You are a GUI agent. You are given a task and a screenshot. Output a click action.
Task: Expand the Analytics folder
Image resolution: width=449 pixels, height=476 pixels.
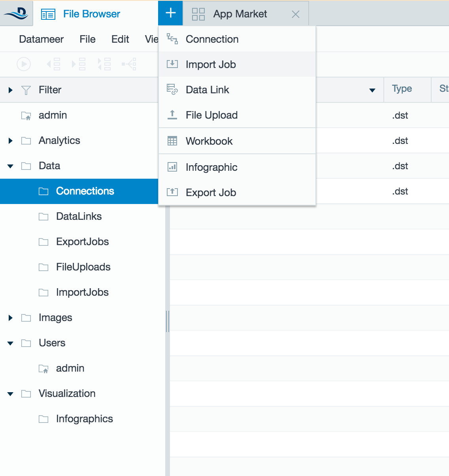point(11,141)
